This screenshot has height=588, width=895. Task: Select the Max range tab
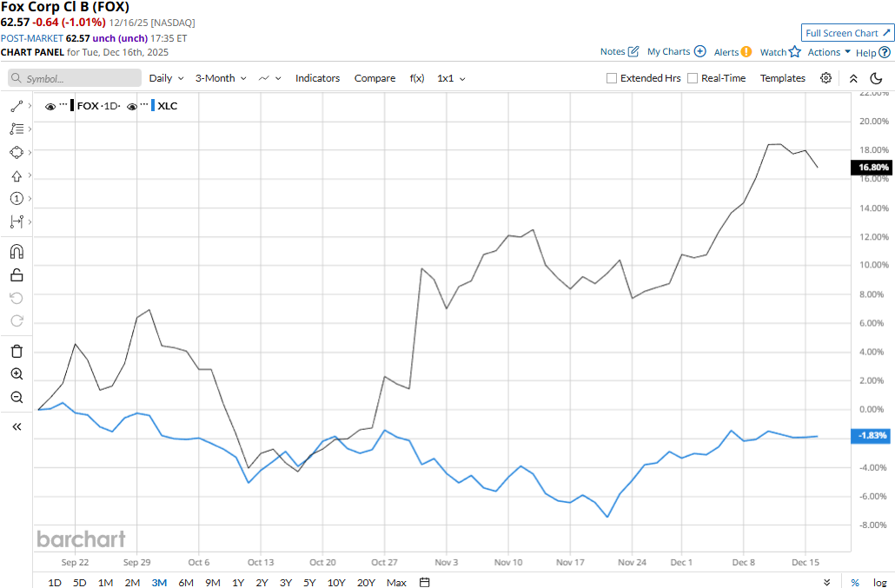click(396, 582)
